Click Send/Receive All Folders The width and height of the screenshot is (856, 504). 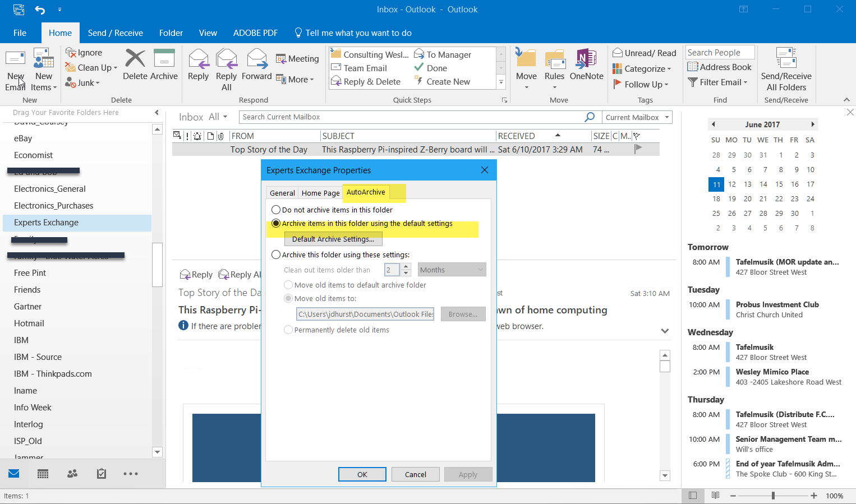[x=786, y=70]
